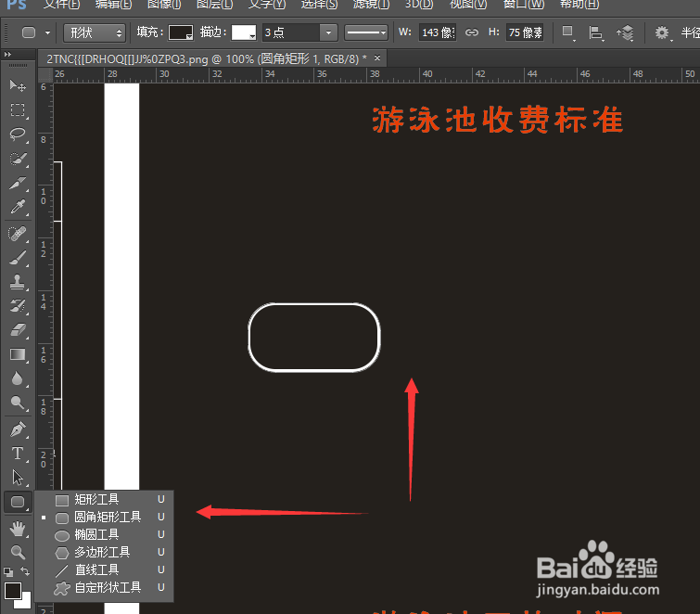Choose 自定形状工具 from flyout

[x=104, y=588]
